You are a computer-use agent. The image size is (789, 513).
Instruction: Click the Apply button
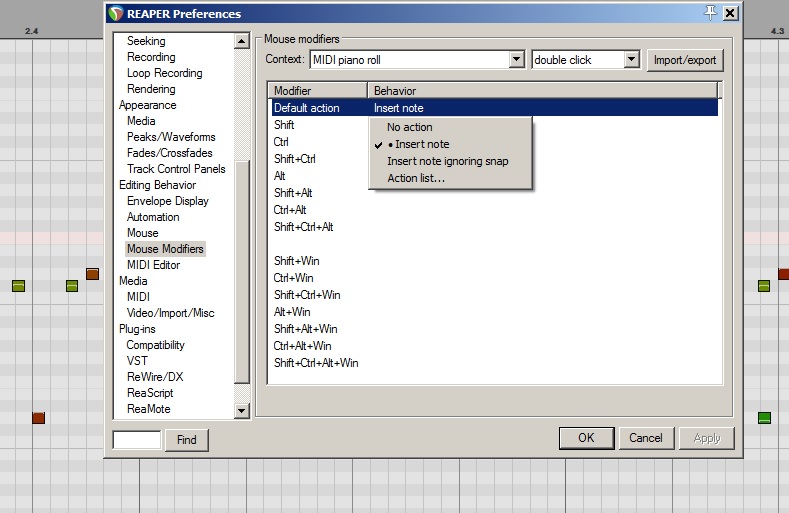coord(706,438)
